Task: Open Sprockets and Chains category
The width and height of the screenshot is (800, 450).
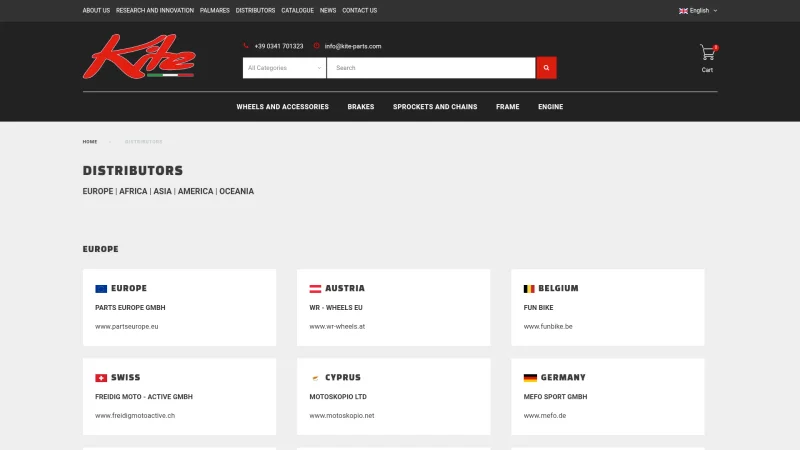Action: [x=435, y=107]
